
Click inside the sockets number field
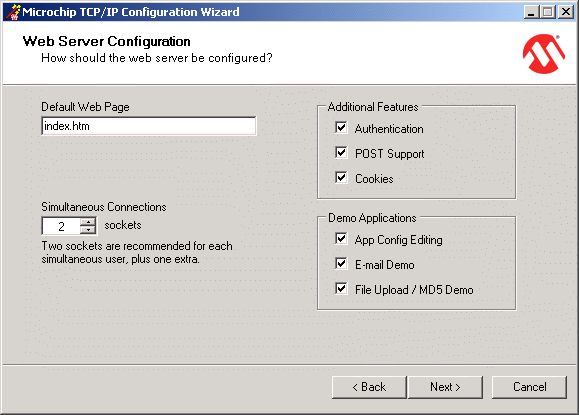(61, 226)
